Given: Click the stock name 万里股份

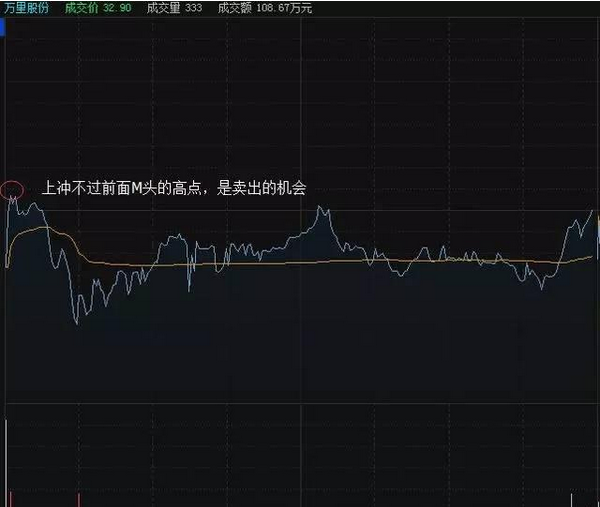Looking at the screenshot, I should pyautogui.click(x=26, y=8).
